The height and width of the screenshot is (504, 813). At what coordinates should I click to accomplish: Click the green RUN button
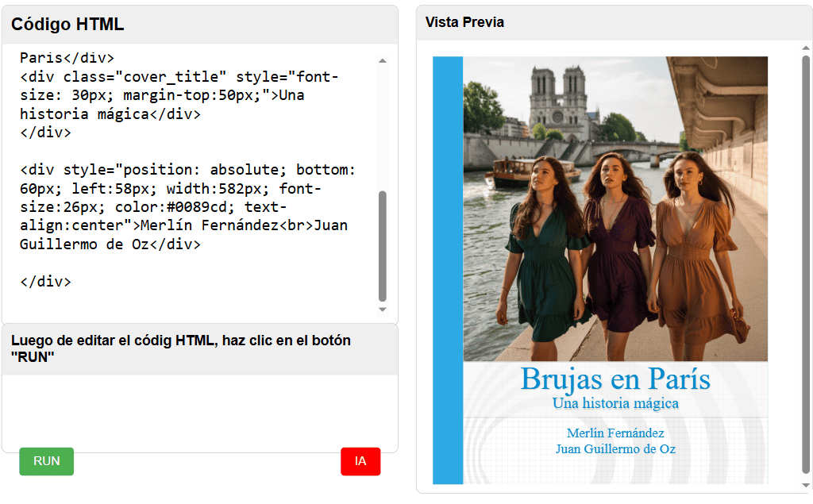(x=46, y=461)
